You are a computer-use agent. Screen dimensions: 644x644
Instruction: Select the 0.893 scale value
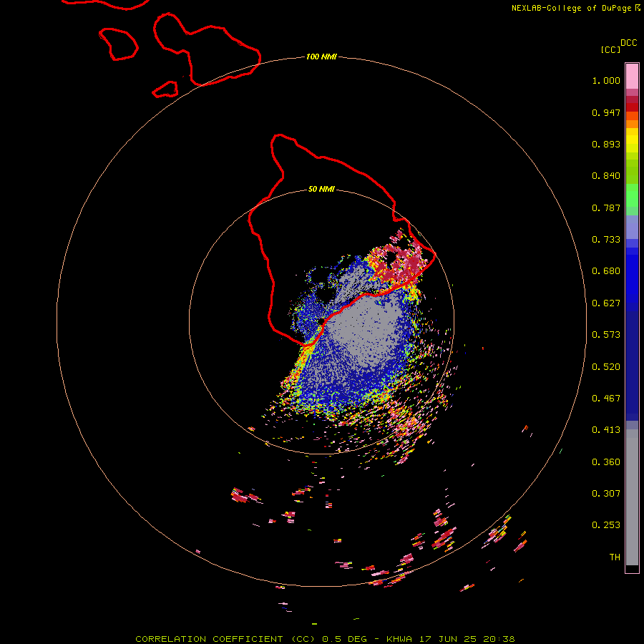pyautogui.click(x=606, y=144)
